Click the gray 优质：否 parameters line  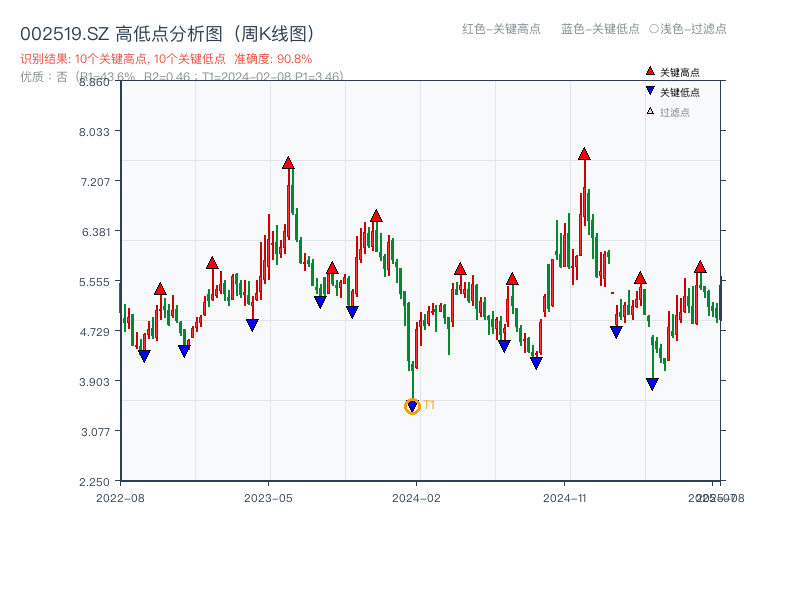182,77
